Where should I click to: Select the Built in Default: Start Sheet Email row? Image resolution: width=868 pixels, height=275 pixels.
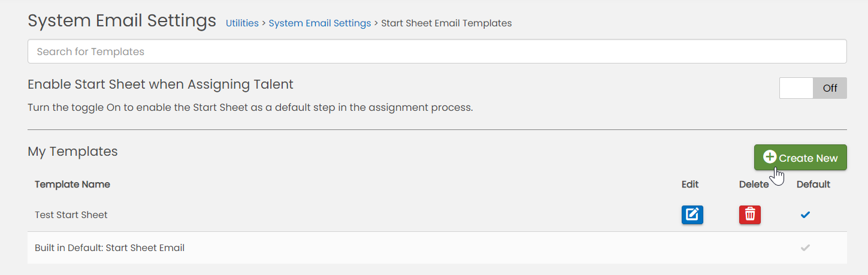[110, 247]
